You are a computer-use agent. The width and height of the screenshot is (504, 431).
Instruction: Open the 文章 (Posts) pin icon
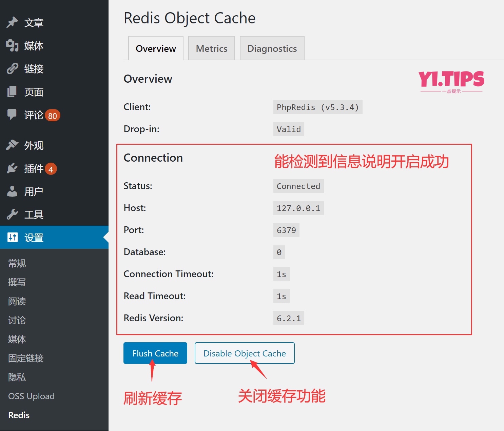pyautogui.click(x=12, y=22)
